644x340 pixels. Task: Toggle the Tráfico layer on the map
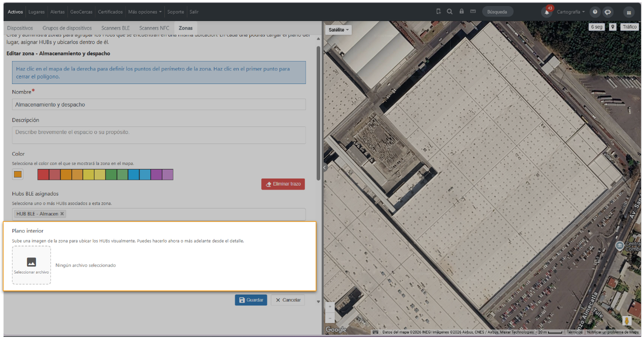[x=630, y=27]
